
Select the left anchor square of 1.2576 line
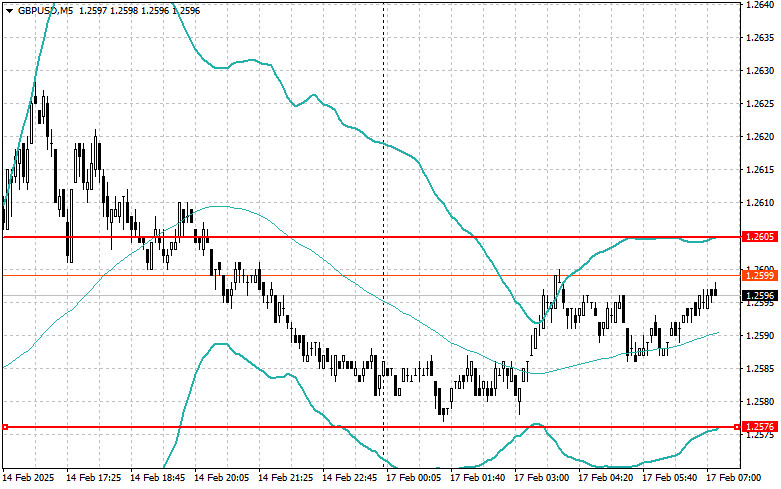(x=5, y=427)
